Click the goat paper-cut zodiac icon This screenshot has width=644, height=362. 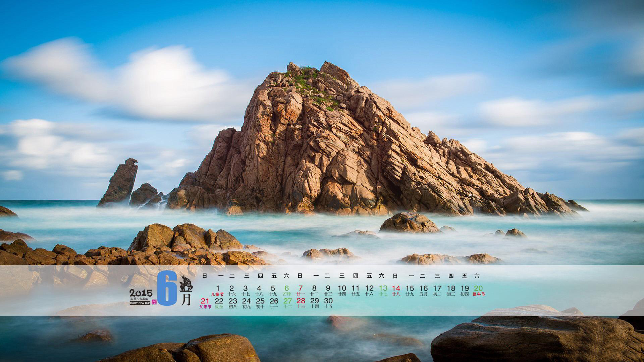(x=186, y=284)
